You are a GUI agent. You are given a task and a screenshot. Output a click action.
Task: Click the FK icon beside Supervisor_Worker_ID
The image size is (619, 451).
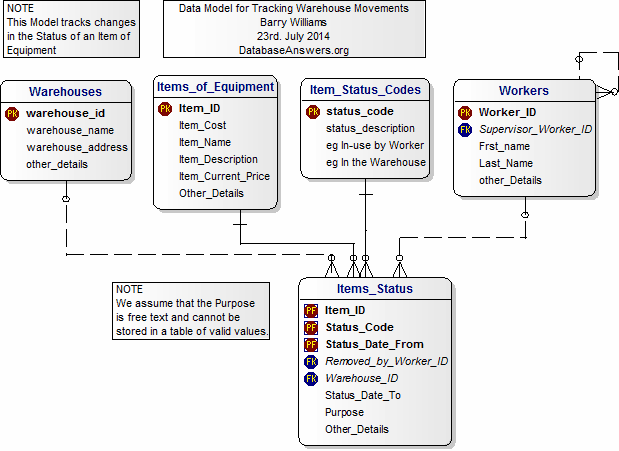465,130
